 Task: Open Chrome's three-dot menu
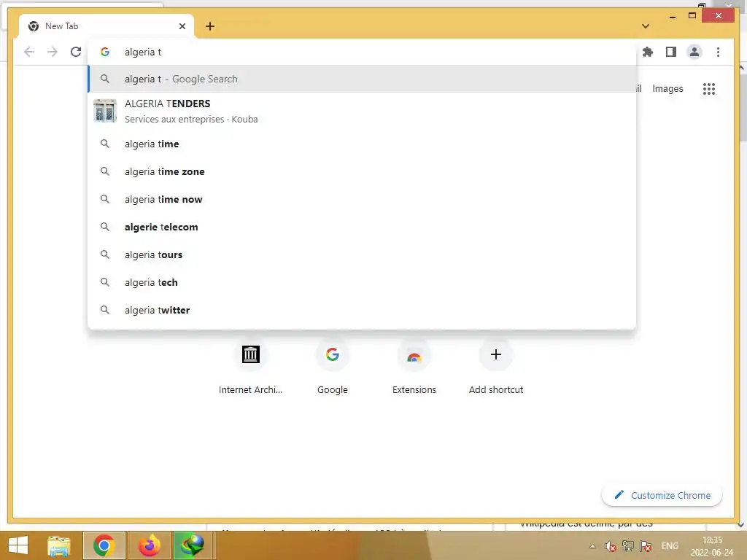(x=718, y=52)
